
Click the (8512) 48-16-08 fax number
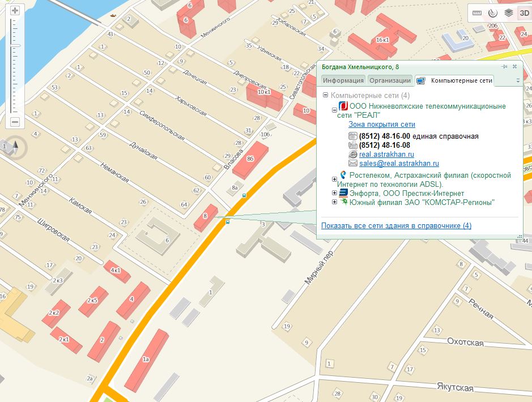[385, 146]
